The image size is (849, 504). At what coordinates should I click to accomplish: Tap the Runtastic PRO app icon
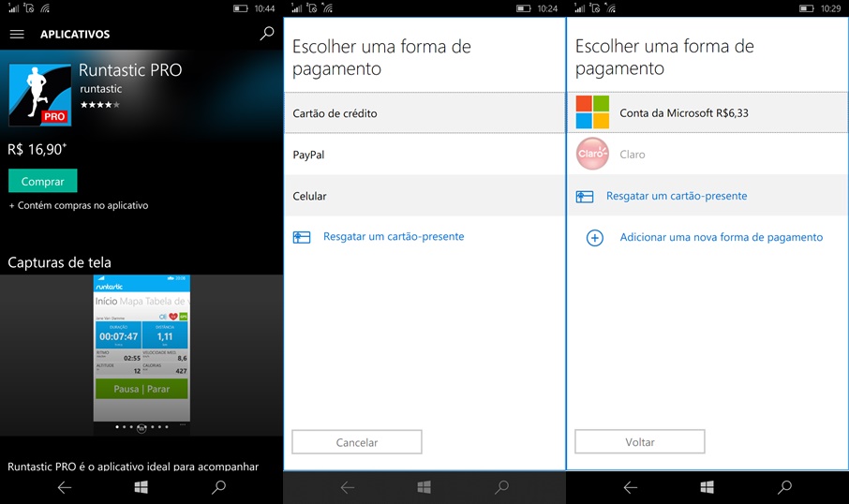pyautogui.click(x=40, y=95)
